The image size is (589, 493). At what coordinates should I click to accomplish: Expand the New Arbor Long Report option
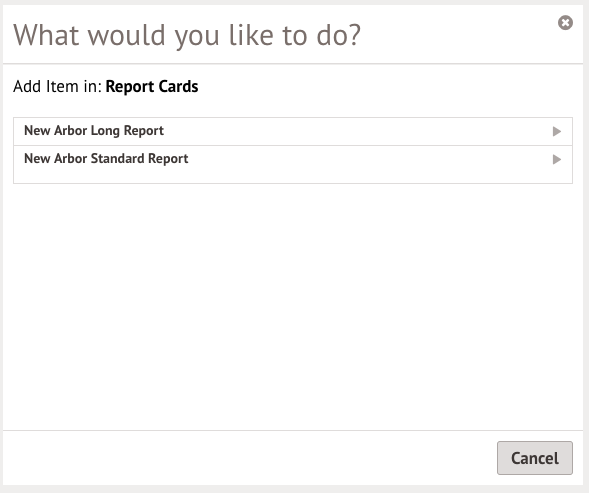(x=293, y=131)
